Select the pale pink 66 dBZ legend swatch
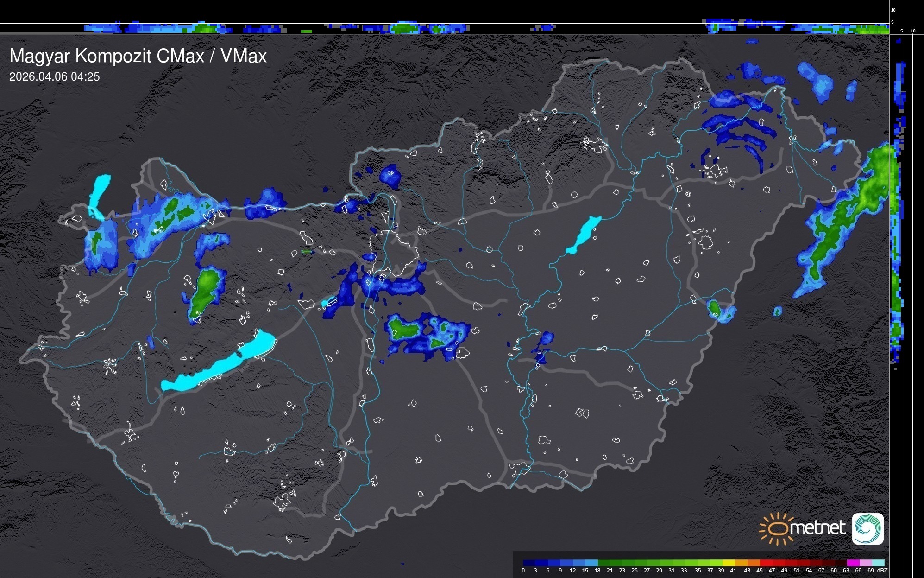 865,563
